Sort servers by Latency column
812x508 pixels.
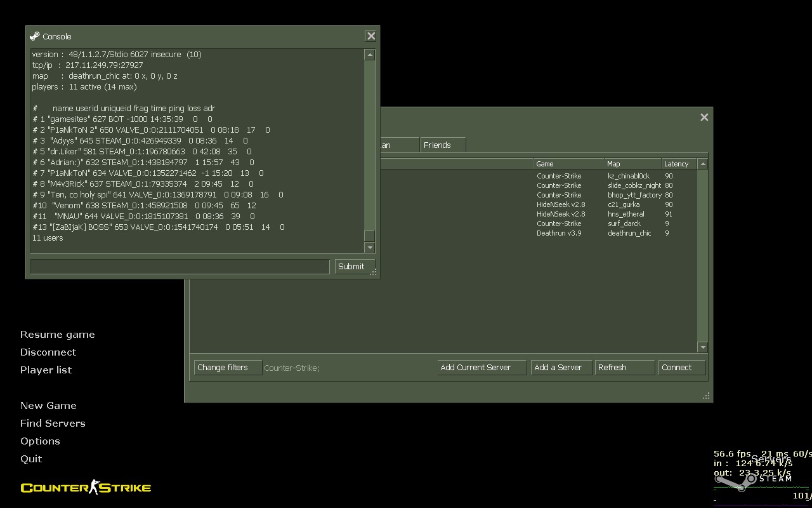679,164
